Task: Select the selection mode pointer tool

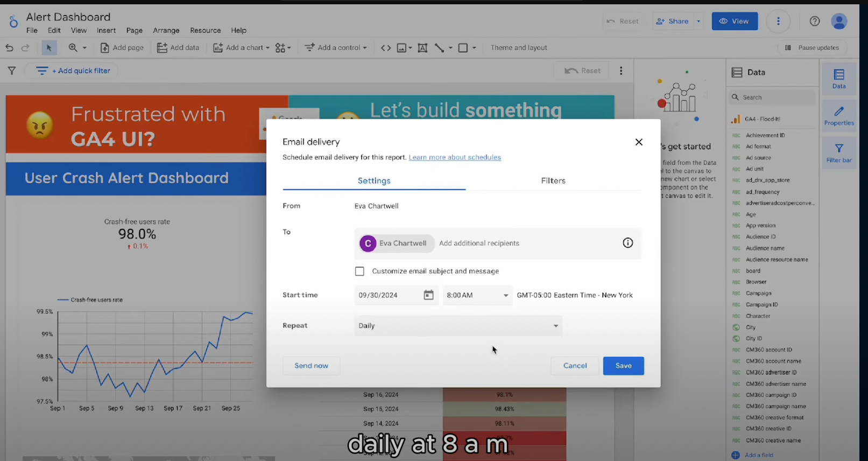Action: click(49, 48)
